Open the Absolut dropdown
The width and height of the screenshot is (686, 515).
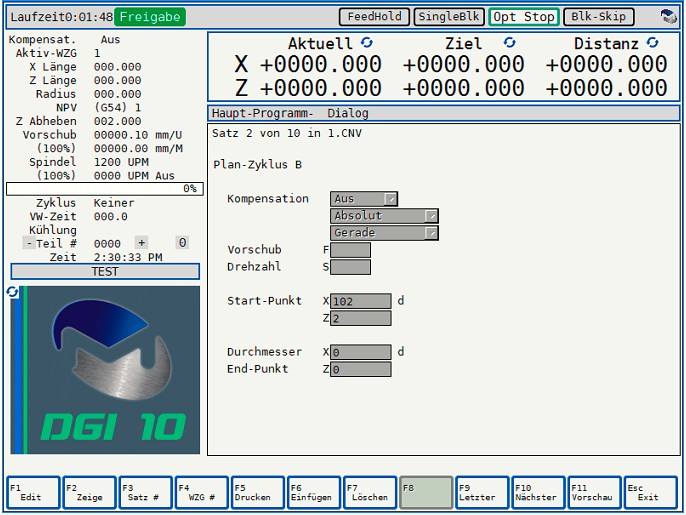click(x=384, y=216)
